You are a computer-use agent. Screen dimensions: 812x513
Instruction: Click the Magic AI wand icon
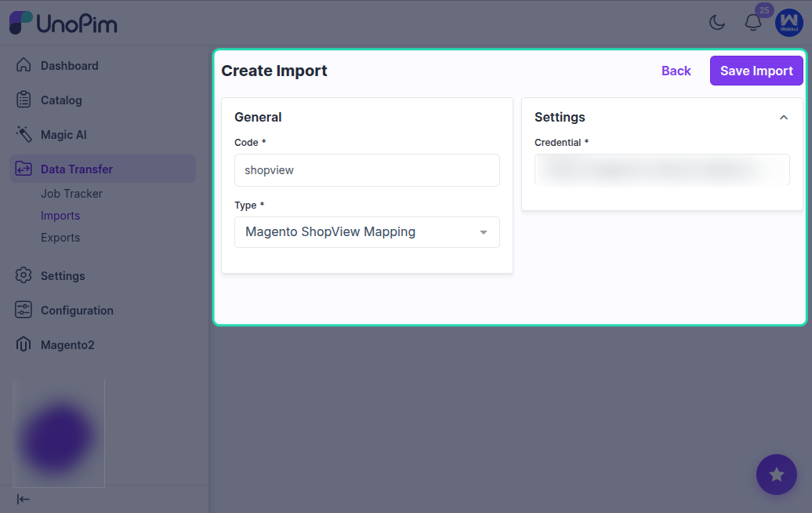click(24, 134)
